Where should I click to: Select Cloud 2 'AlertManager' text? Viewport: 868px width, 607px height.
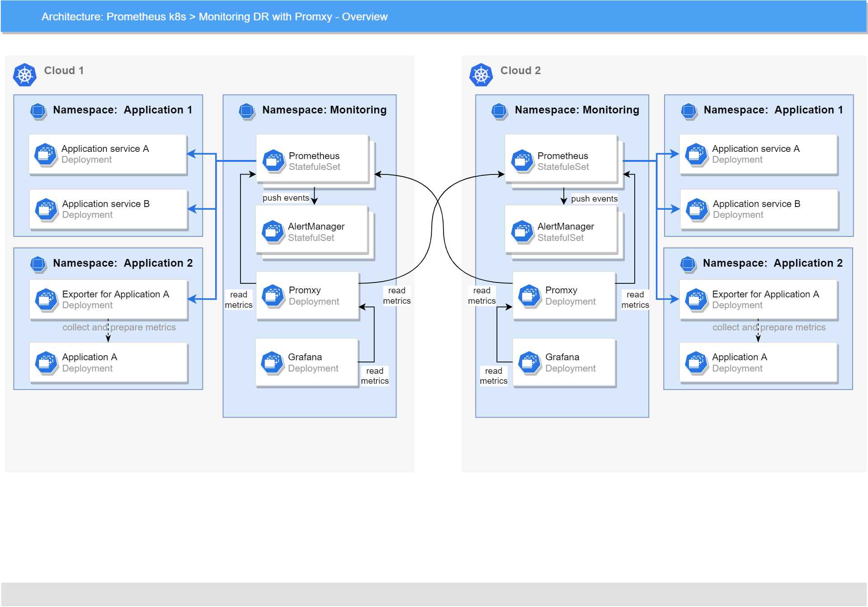coord(566,226)
